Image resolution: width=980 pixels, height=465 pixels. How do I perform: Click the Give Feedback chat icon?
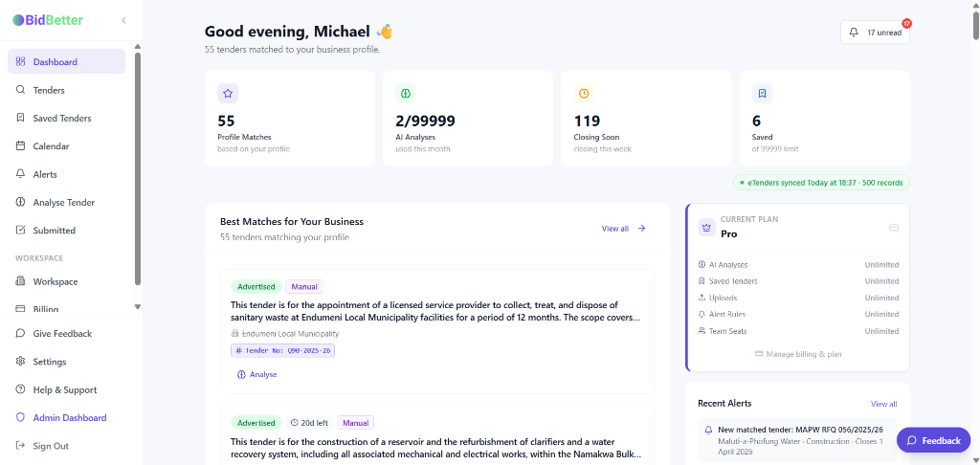pos(20,333)
